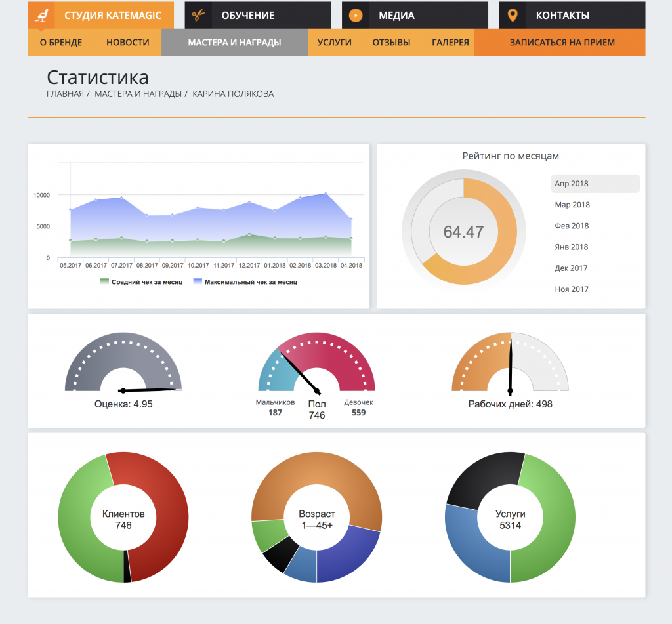Click the Записаться на прием button

(560, 43)
